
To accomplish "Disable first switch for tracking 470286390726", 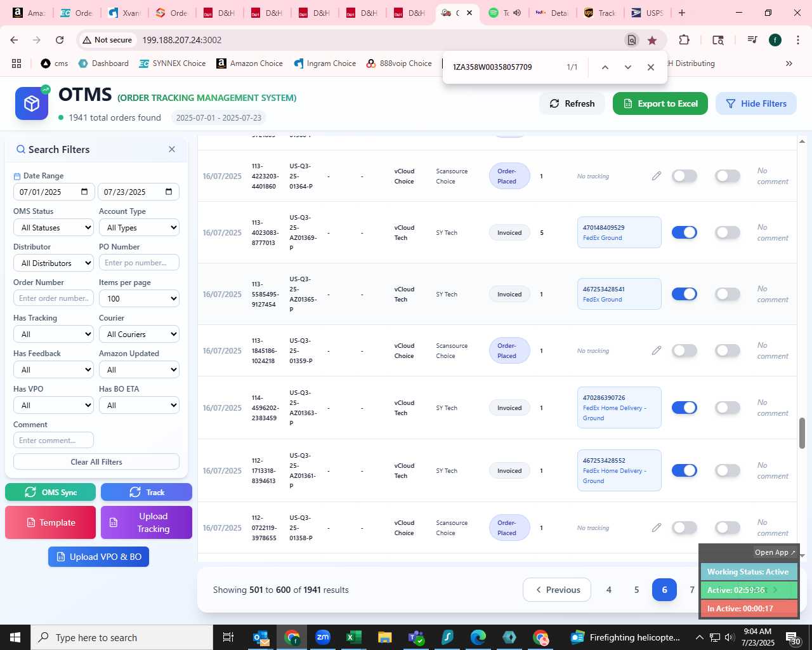I will tap(684, 408).
